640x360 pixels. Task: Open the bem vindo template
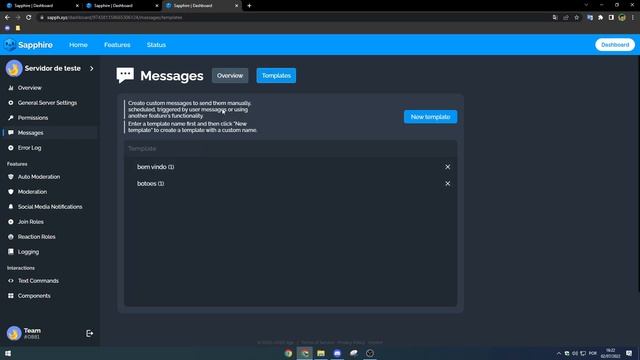tap(156, 167)
